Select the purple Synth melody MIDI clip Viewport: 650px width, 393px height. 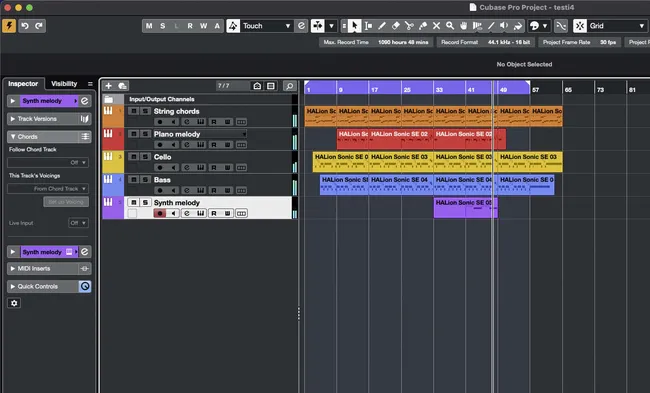tap(466, 208)
